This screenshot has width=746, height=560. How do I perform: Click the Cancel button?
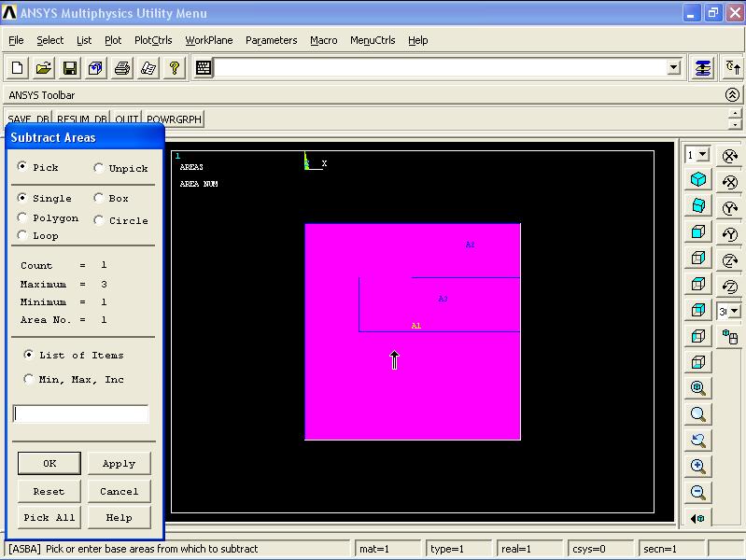[x=119, y=492]
